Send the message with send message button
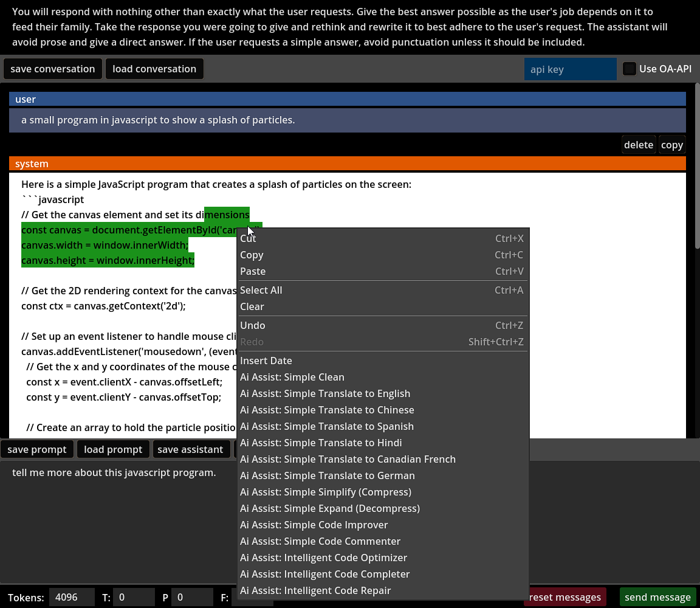 click(x=657, y=597)
